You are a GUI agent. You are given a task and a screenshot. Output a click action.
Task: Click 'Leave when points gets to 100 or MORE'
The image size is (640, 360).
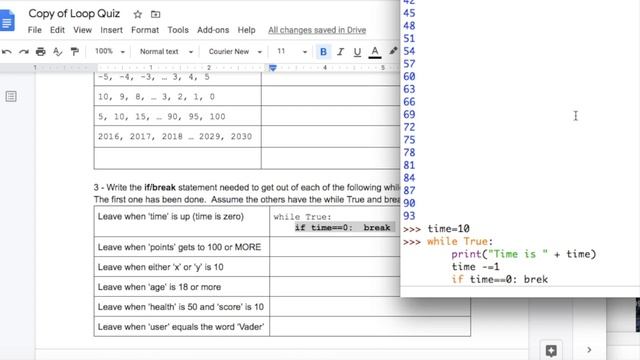tap(182, 247)
